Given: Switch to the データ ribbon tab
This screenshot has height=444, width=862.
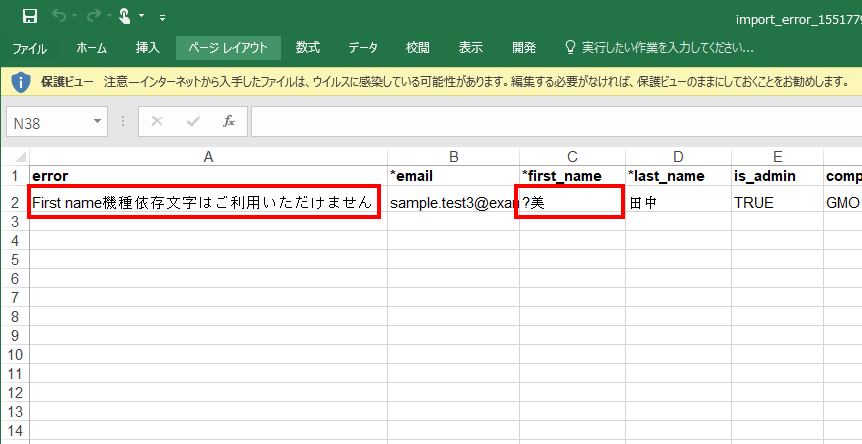Looking at the screenshot, I should click(x=363, y=48).
